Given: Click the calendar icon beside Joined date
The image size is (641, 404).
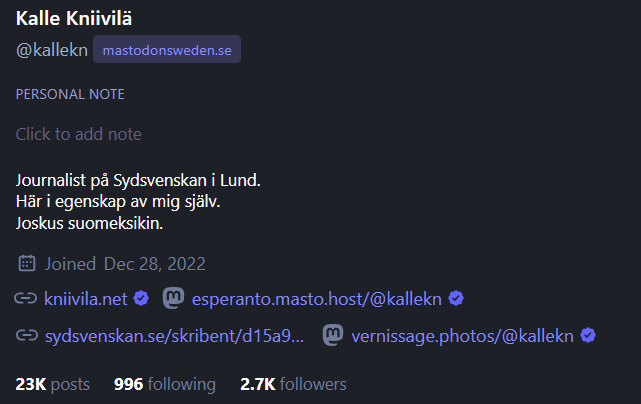Looking at the screenshot, I should tap(26, 264).
